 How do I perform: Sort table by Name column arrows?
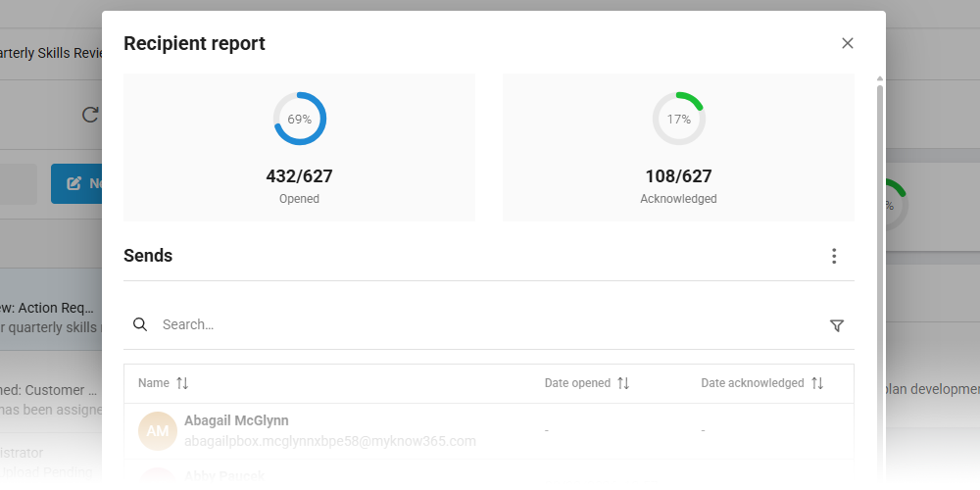point(182,383)
